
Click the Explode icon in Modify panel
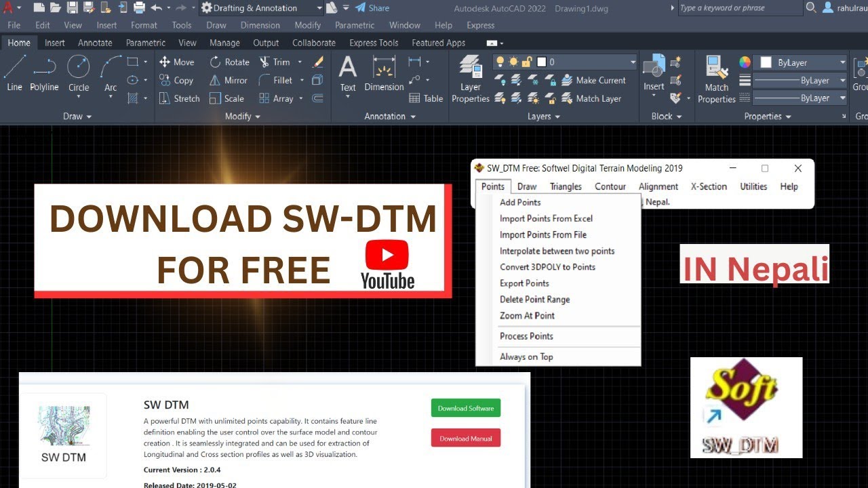coord(317,80)
